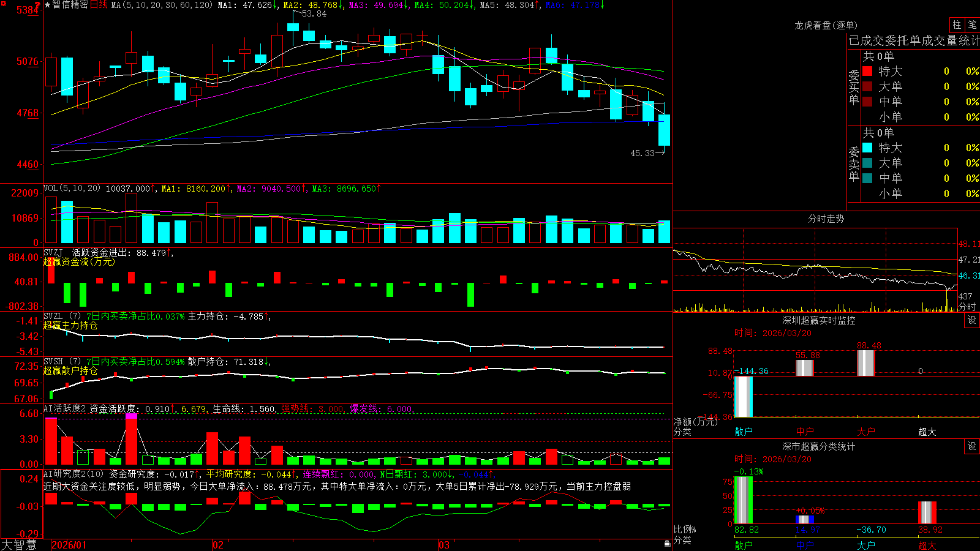Click the 02 month marker on timeline
Viewport: 980px width, 551px height.
tap(217, 545)
